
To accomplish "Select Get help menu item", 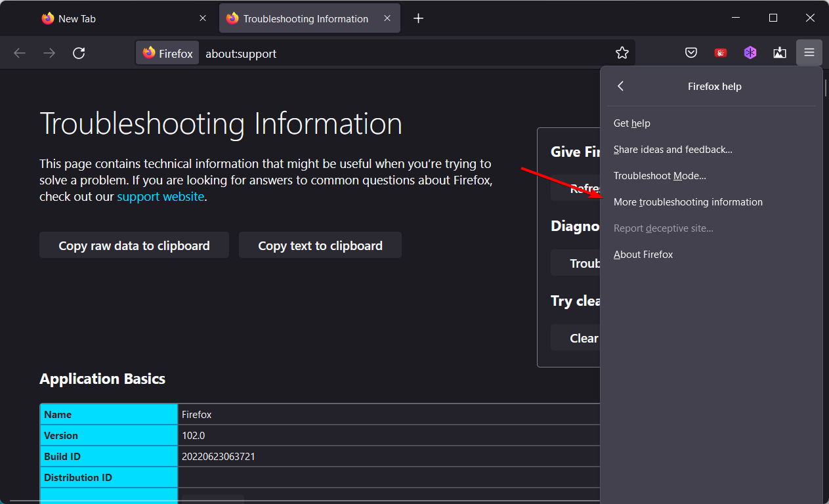I will coord(631,123).
